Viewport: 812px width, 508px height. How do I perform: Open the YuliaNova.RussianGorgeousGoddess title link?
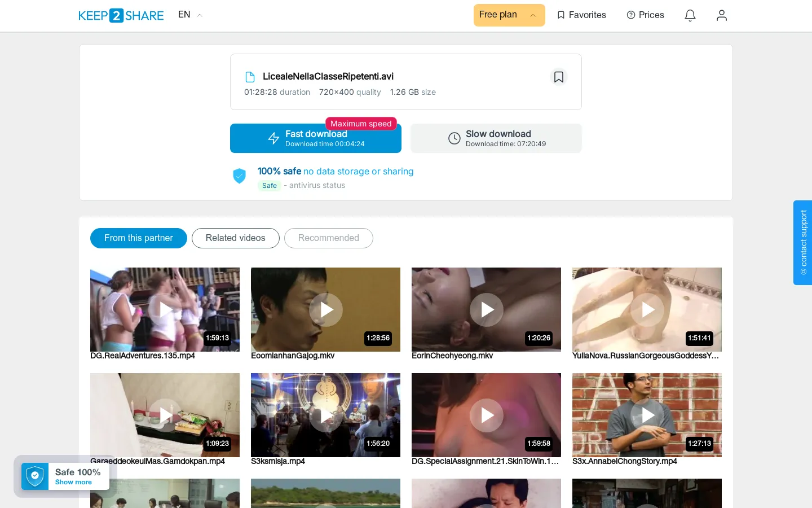[646, 356]
